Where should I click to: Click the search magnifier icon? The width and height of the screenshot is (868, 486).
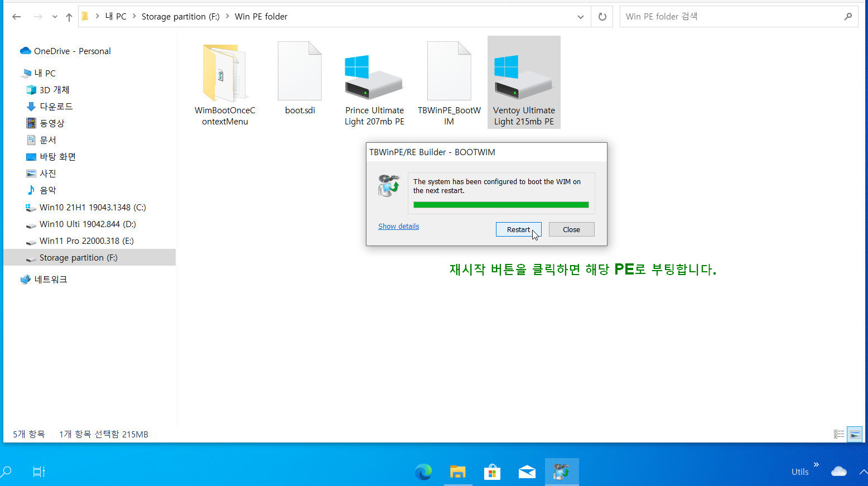(848, 17)
